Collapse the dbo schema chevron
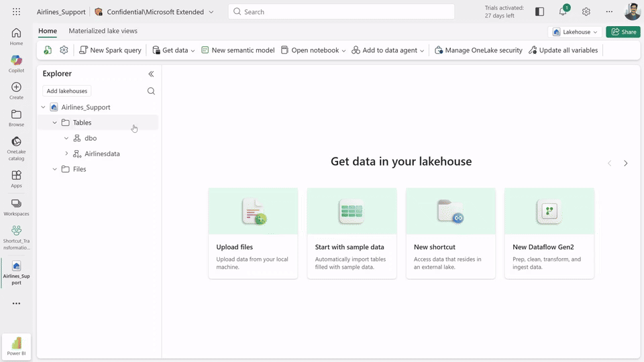This screenshot has width=644, height=362. [66, 138]
